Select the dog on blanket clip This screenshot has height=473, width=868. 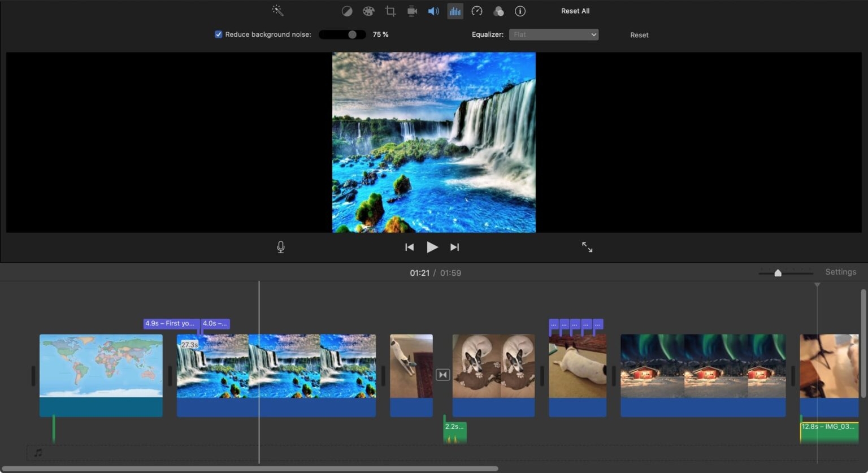click(493, 375)
